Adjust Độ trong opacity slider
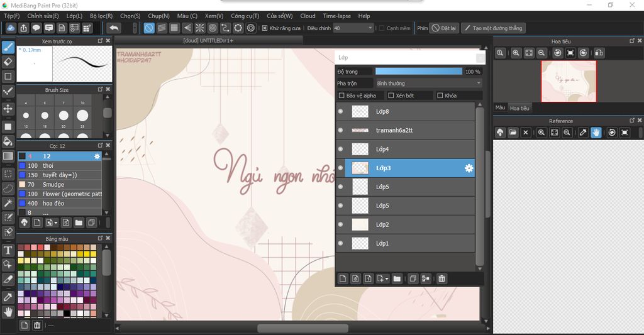Image resolution: width=644 pixels, height=335 pixels. tap(418, 72)
